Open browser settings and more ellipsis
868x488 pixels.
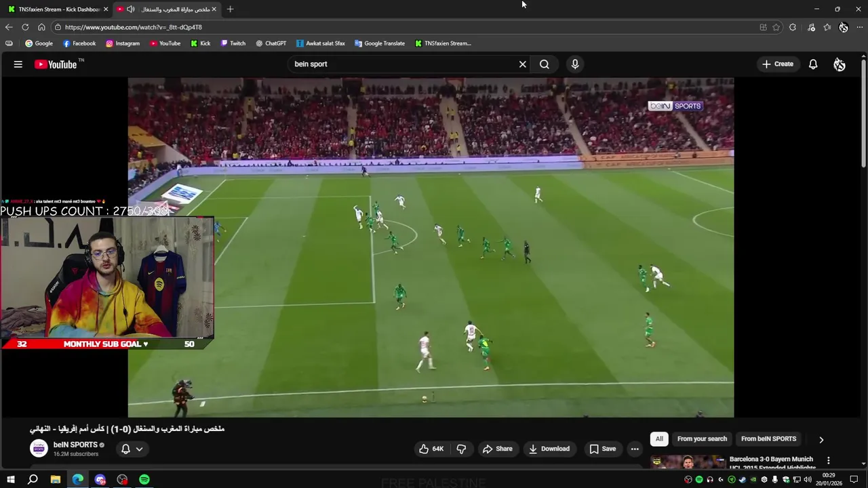(859, 27)
